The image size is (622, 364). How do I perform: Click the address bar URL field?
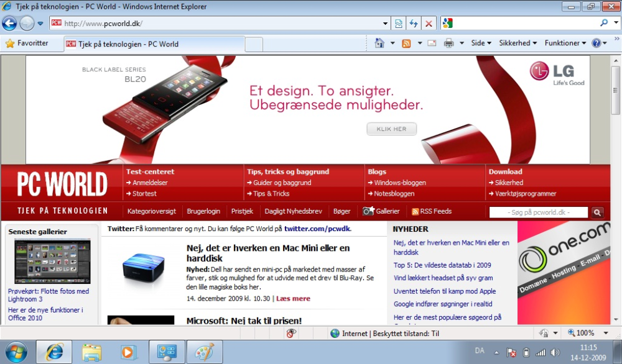pyautogui.click(x=220, y=24)
